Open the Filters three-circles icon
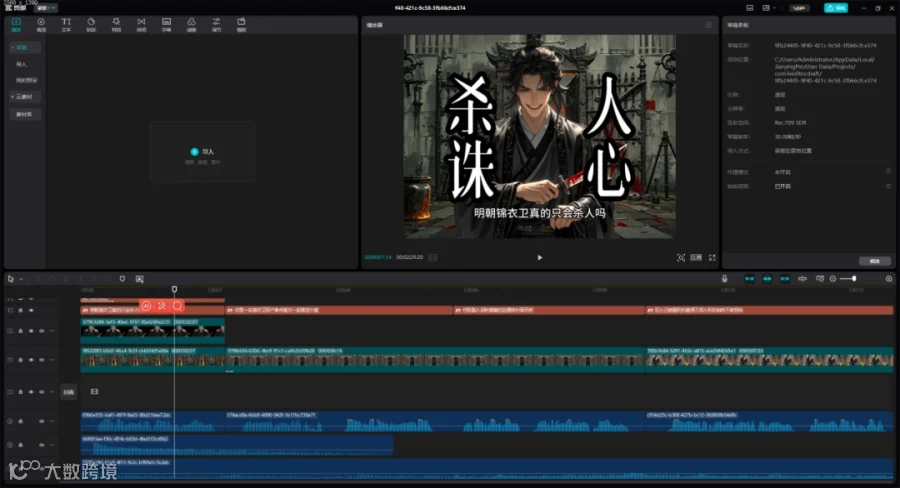 click(191, 25)
